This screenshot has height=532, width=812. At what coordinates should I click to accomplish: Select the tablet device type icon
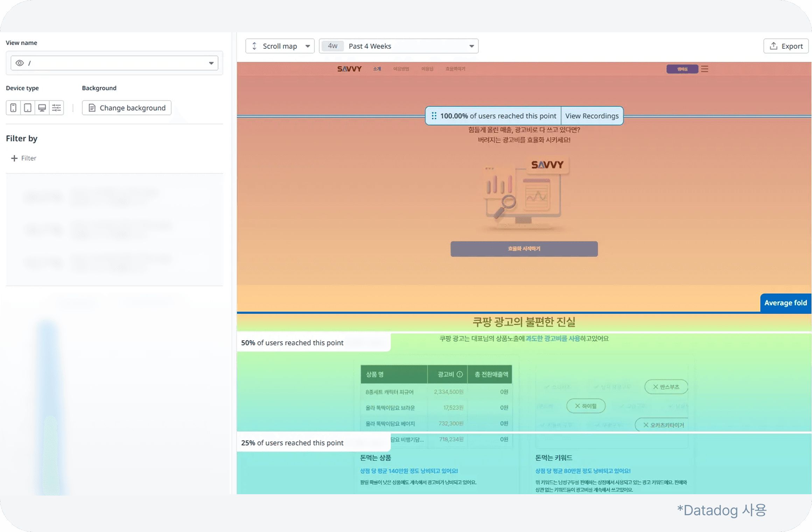coord(28,108)
